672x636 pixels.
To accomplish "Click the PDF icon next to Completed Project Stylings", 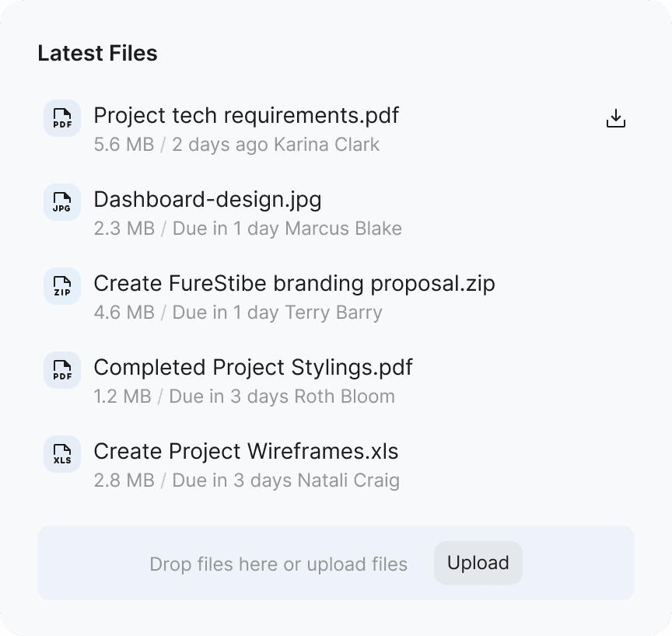I will pos(62,370).
